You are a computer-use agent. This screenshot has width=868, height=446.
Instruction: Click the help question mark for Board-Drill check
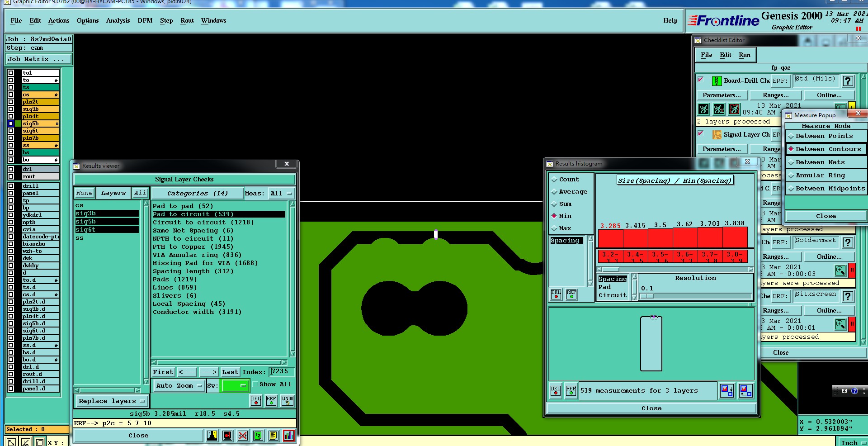pos(848,81)
